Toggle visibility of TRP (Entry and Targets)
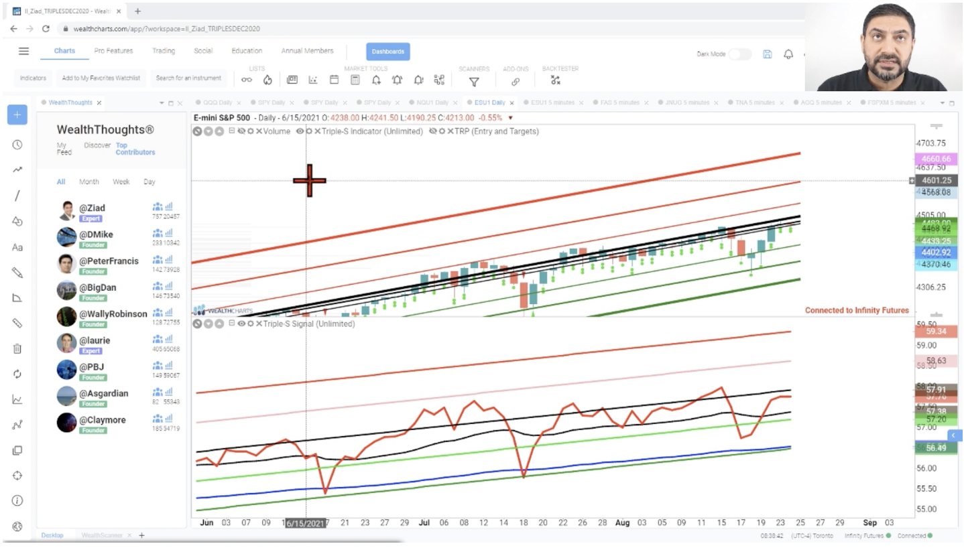The image size is (964, 560). [x=433, y=131]
